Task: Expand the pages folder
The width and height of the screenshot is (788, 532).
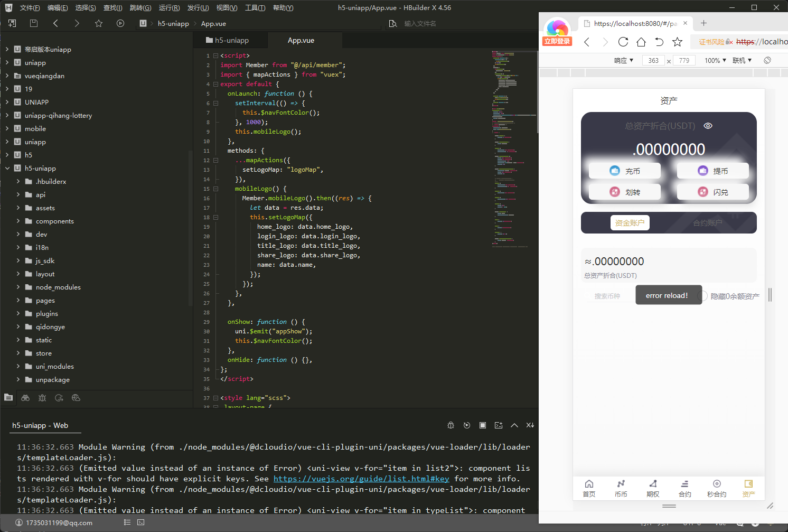Action: click(x=18, y=301)
